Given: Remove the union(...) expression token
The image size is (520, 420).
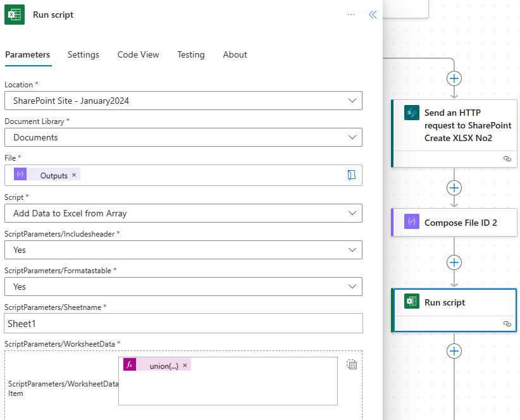Looking at the screenshot, I should pos(184,366).
